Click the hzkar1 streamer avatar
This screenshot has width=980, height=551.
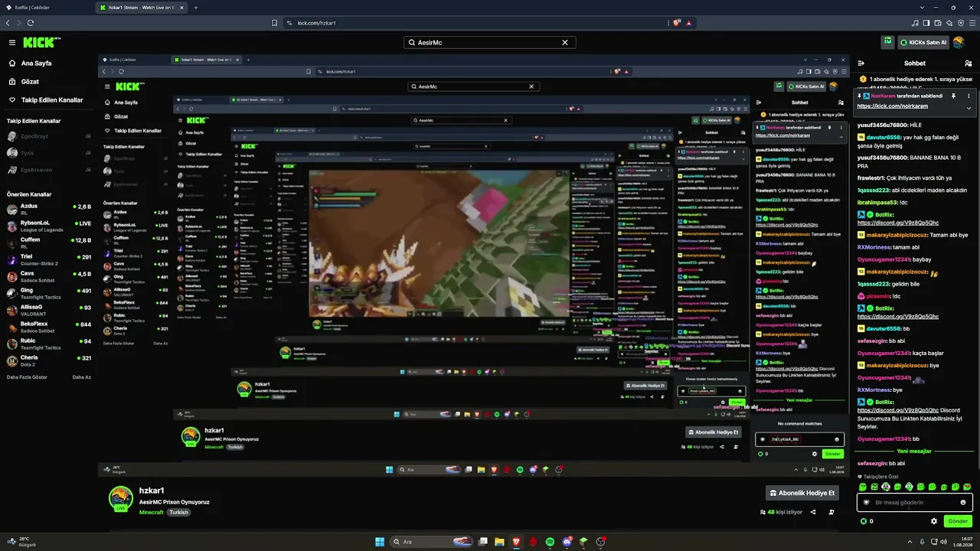120,497
